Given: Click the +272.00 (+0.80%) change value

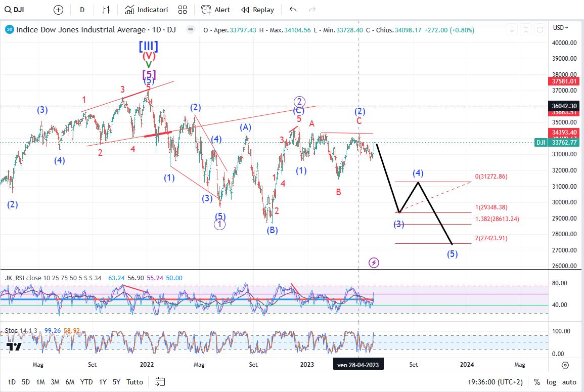Looking at the screenshot, I should [x=449, y=30].
